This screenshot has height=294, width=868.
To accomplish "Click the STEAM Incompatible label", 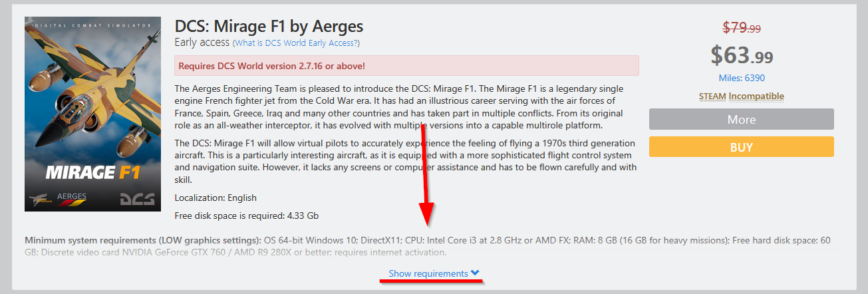I will pos(741,96).
